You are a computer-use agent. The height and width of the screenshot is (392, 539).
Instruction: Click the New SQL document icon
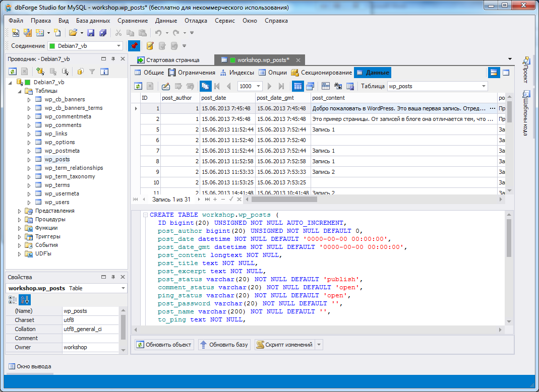(16, 33)
